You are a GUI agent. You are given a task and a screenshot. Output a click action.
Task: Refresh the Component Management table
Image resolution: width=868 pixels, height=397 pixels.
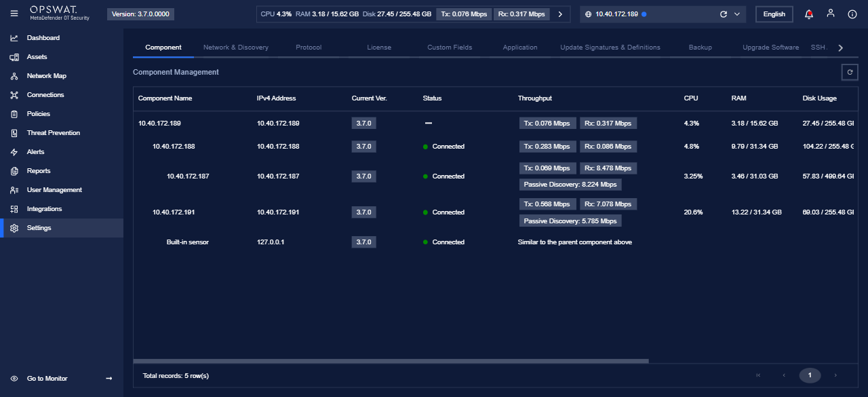[849, 72]
